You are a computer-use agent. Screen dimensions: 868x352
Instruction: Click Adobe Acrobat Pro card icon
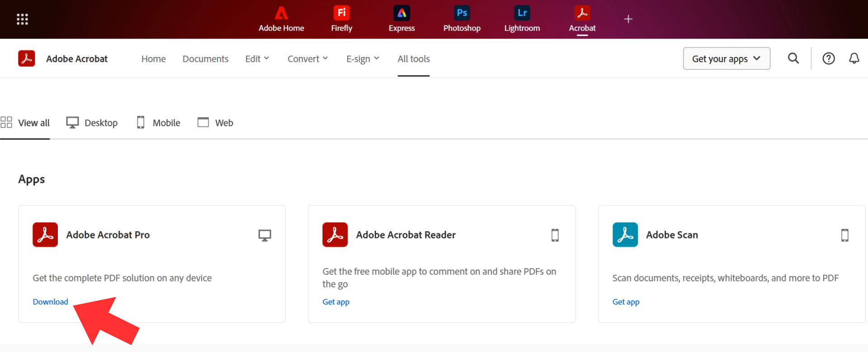click(x=45, y=234)
